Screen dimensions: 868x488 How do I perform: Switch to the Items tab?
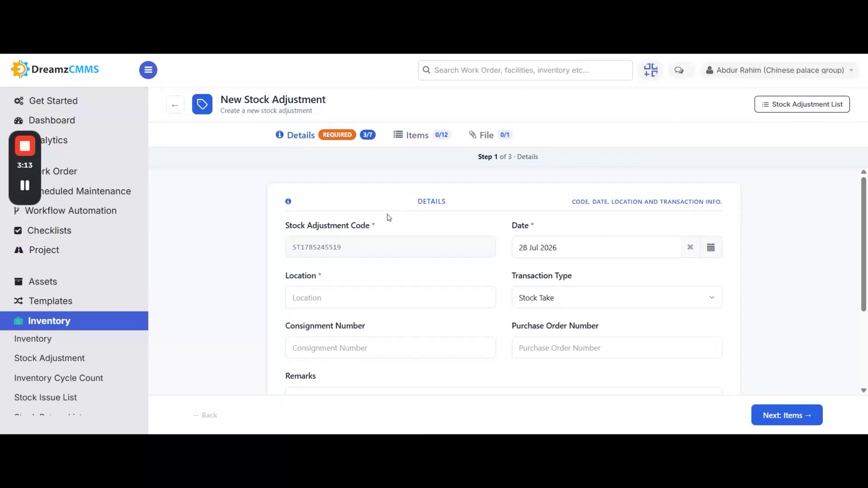click(x=422, y=135)
